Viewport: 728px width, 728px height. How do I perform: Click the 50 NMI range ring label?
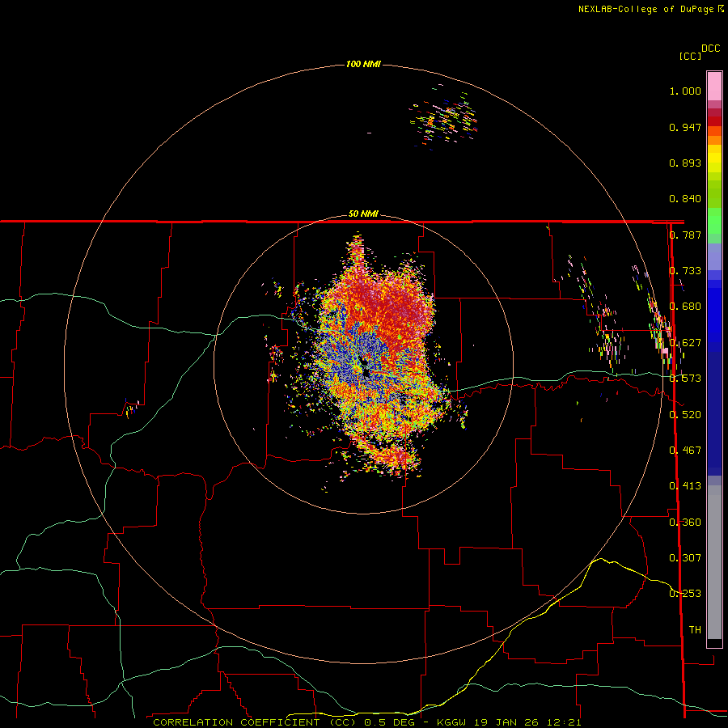click(x=363, y=214)
